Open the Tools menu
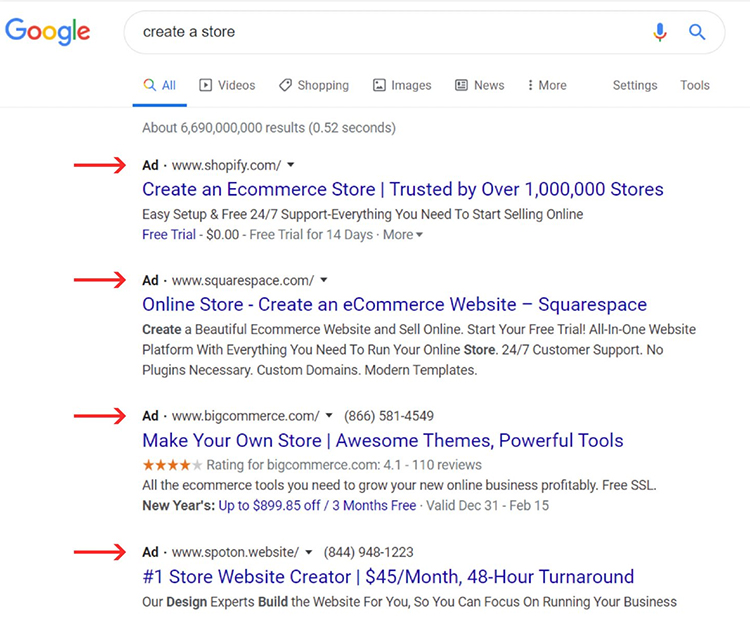The height and width of the screenshot is (618, 750). coord(695,85)
